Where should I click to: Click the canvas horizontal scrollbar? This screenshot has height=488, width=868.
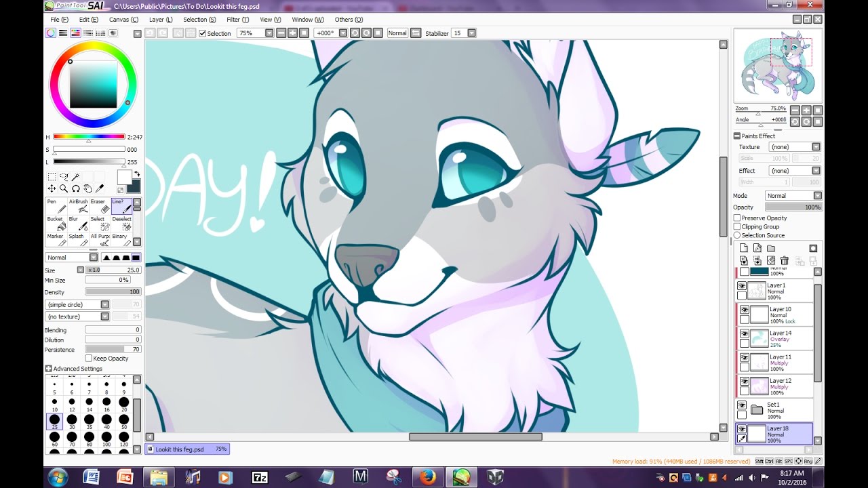(475, 437)
